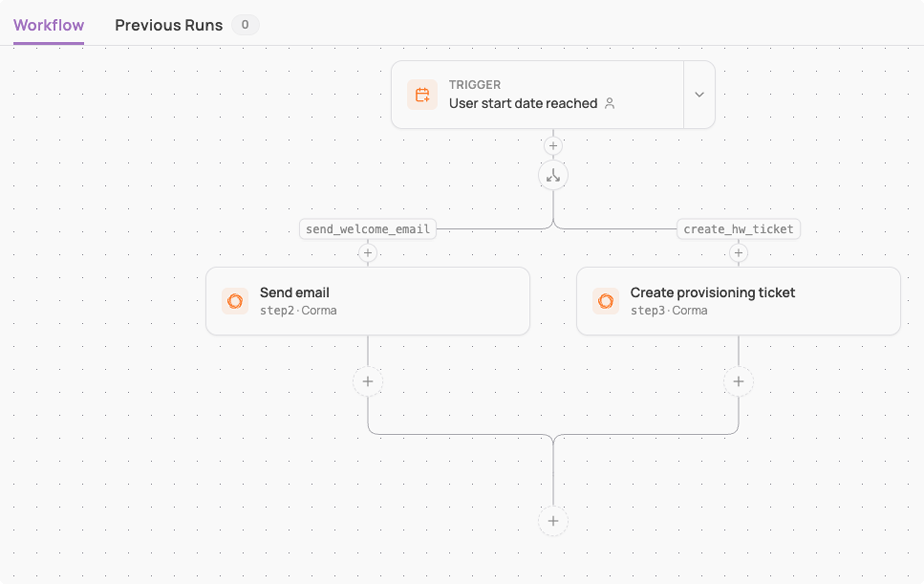The height and width of the screenshot is (584, 924).
Task: Open the Previous Runs tab
Action: pos(169,25)
